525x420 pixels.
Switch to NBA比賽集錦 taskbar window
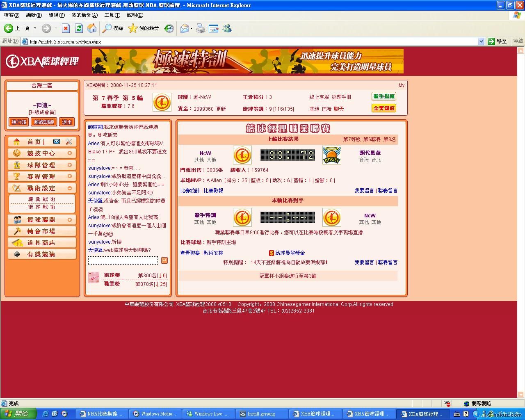pyautogui.click(x=103, y=414)
